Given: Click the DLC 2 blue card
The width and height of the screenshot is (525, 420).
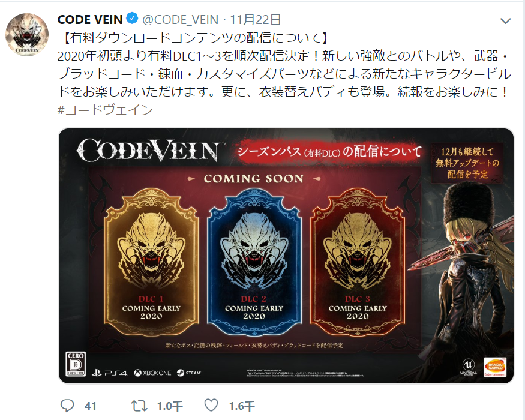Looking at the screenshot, I should pos(254,261).
